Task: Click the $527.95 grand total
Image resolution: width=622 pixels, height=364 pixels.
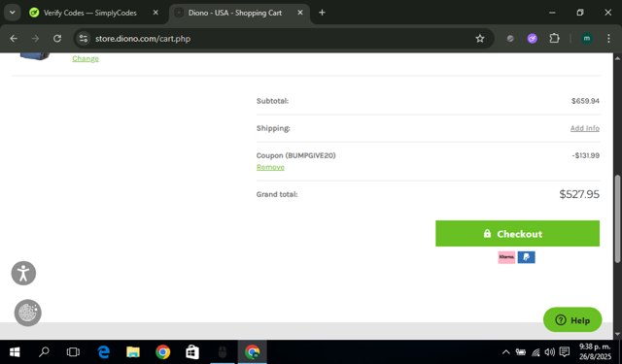Action: coord(579,194)
